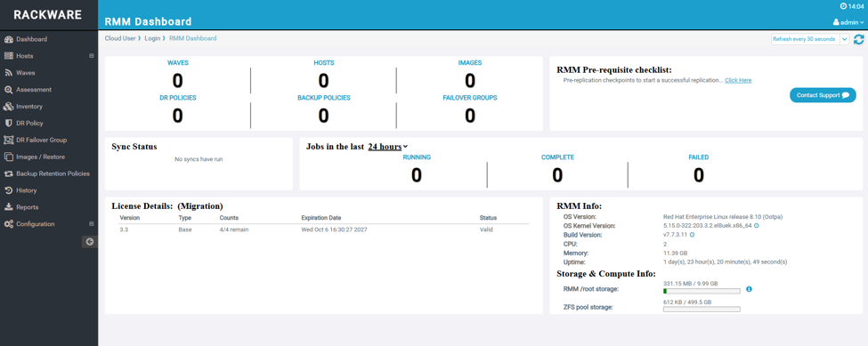The width and height of the screenshot is (868, 346).
Task: Expand the Configuration submenu plus icon
Action: 92,224
